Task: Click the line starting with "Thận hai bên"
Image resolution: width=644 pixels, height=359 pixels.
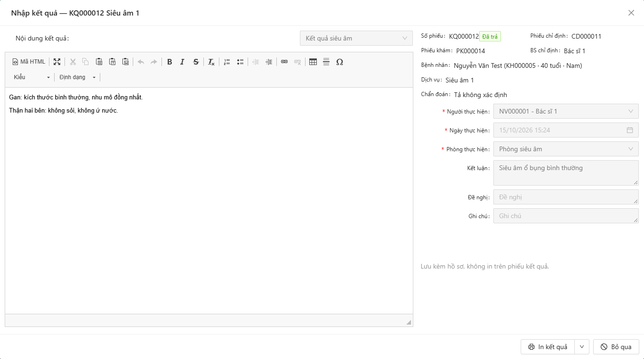Action: click(64, 111)
